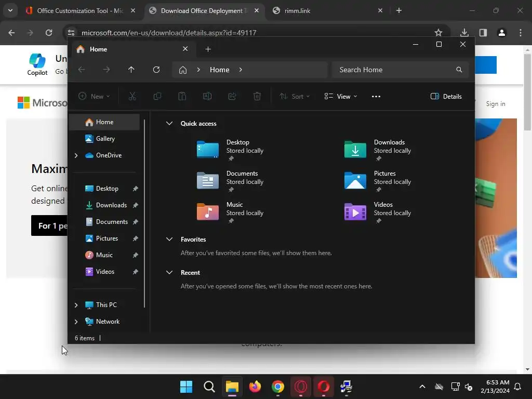Click the magnifier in Search Home box
The height and width of the screenshot is (399, 532).
coord(459,70)
